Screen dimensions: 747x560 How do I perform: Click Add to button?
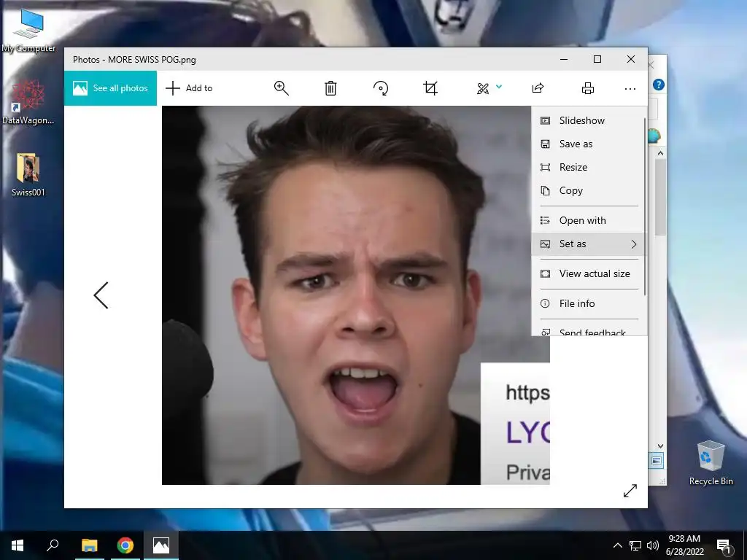pos(189,88)
